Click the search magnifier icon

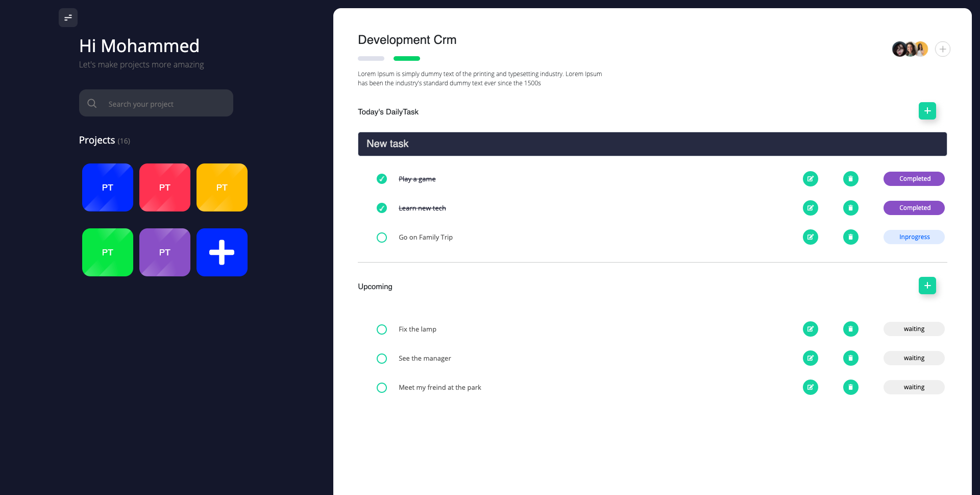[x=92, y=103]
